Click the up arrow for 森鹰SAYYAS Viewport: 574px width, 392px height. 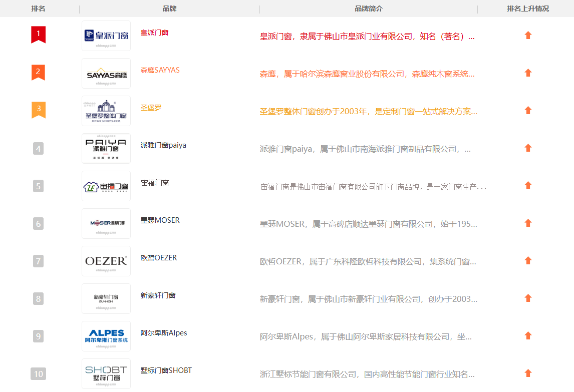(x=528, y=73)
